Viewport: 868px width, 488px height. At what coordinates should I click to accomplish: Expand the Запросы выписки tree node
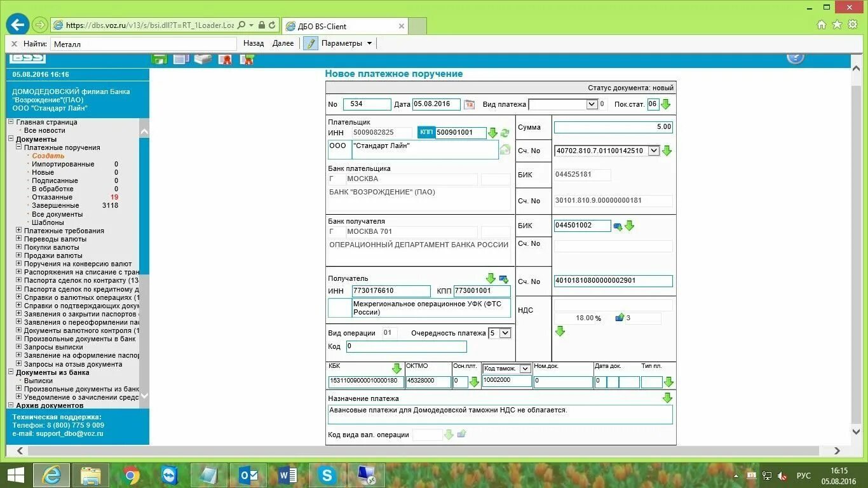tap(19, 347)
